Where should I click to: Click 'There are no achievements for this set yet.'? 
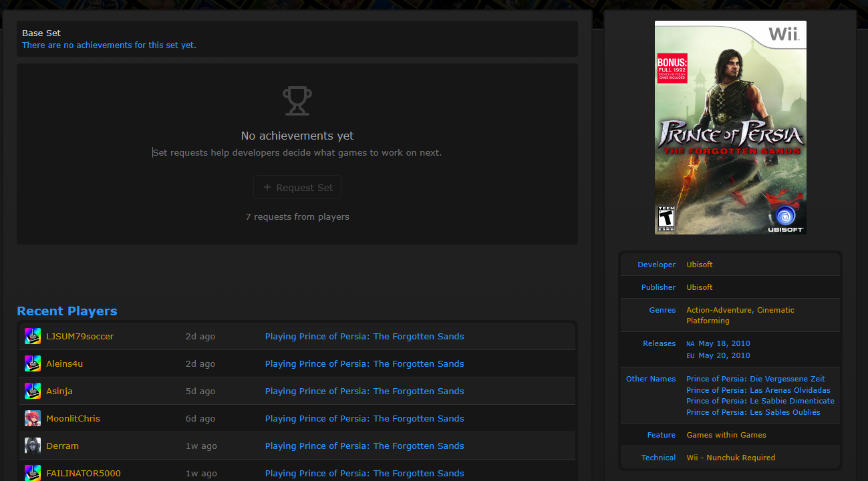(109, 45)
